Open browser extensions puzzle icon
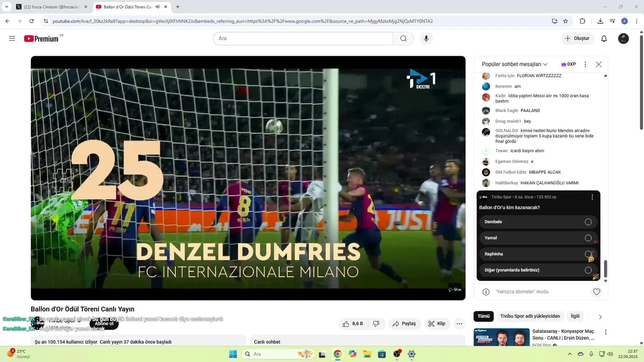644x362 pixels. [583, 21]
